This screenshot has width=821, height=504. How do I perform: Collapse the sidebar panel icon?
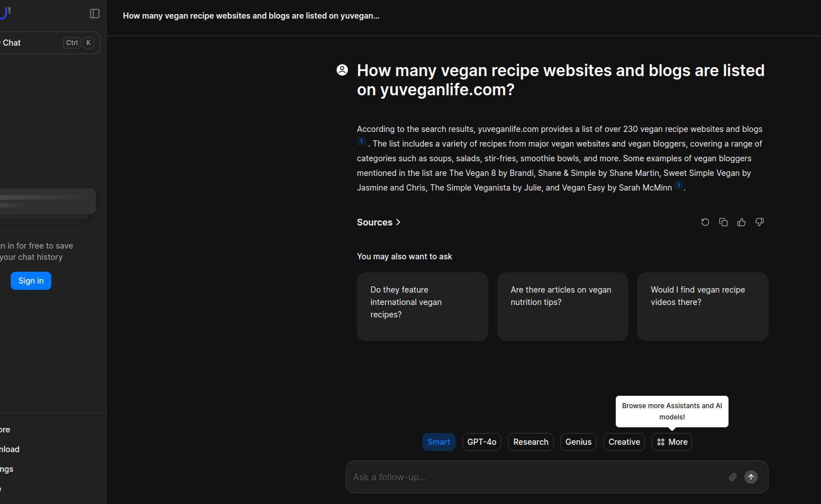tap(95, 14)
